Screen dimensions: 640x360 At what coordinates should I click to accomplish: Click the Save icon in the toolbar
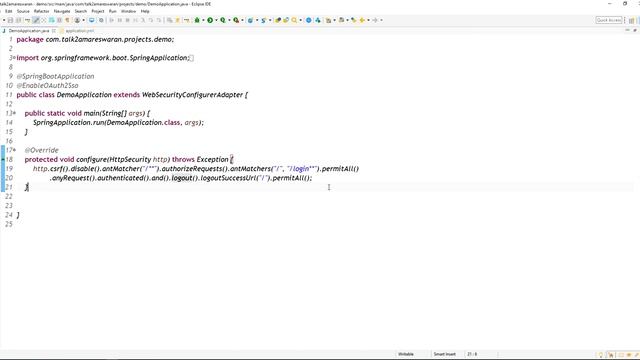pos(10,20)
